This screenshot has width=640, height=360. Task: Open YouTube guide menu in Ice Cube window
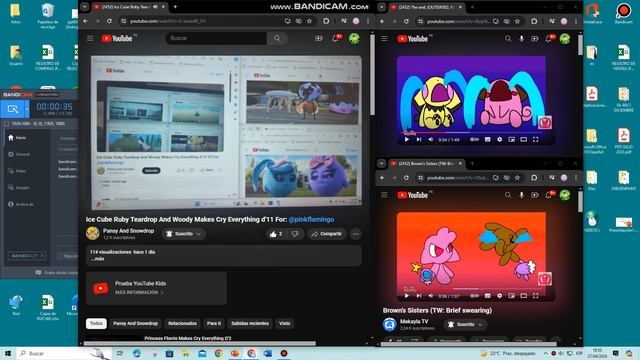coord(90,38)
